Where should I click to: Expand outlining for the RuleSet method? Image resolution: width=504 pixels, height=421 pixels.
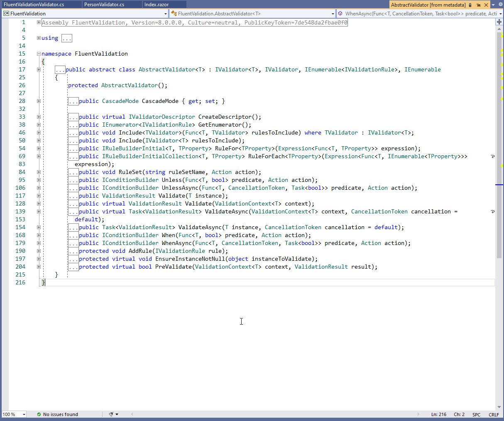[39, 172]
